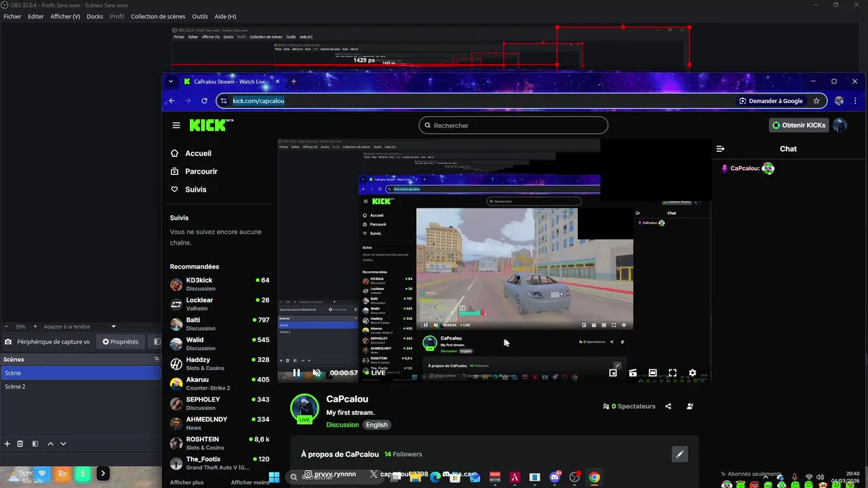
Task: Edit the À propos section pencil icon
Action: [679, 454]
